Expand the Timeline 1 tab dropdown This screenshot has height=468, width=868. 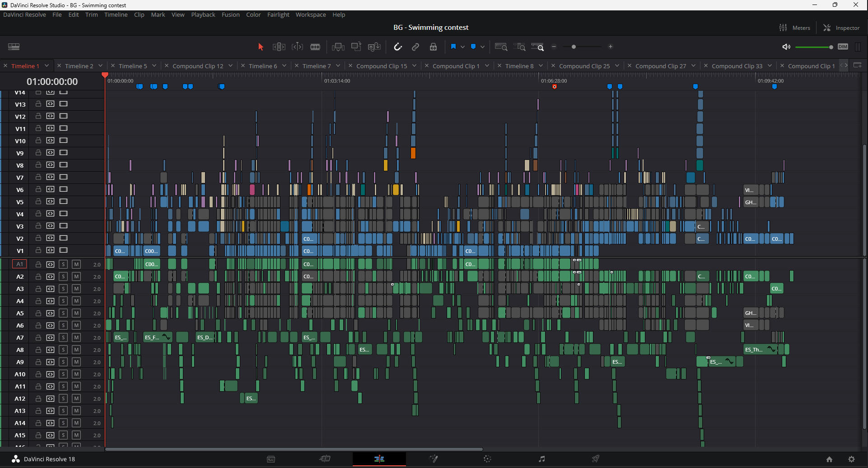pos(47,66)
